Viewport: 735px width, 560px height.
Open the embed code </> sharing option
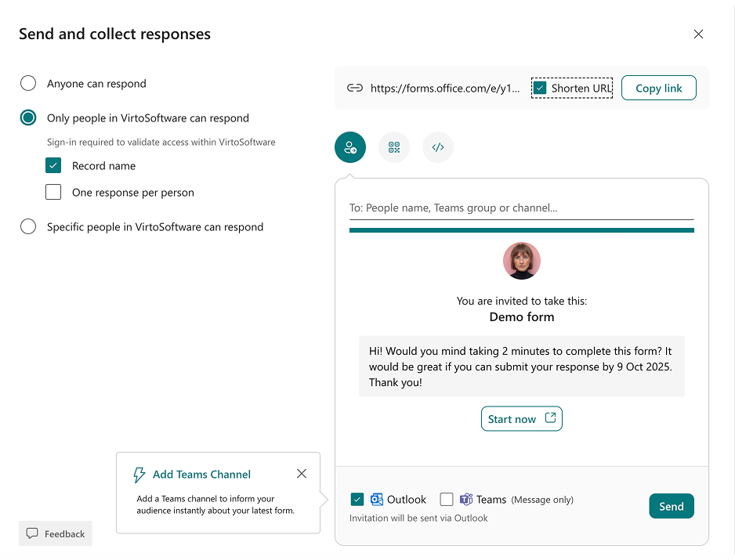tap(437, 147)
